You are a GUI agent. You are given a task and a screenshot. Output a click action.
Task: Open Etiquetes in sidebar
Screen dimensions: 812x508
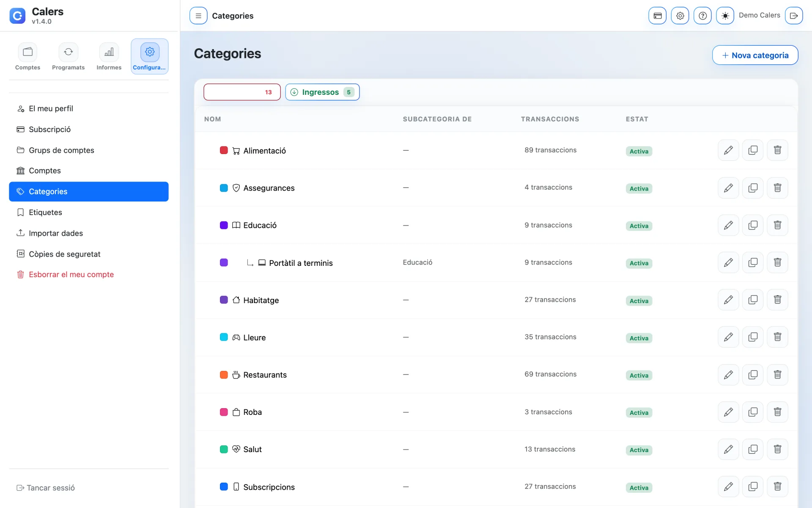[89, 212]
